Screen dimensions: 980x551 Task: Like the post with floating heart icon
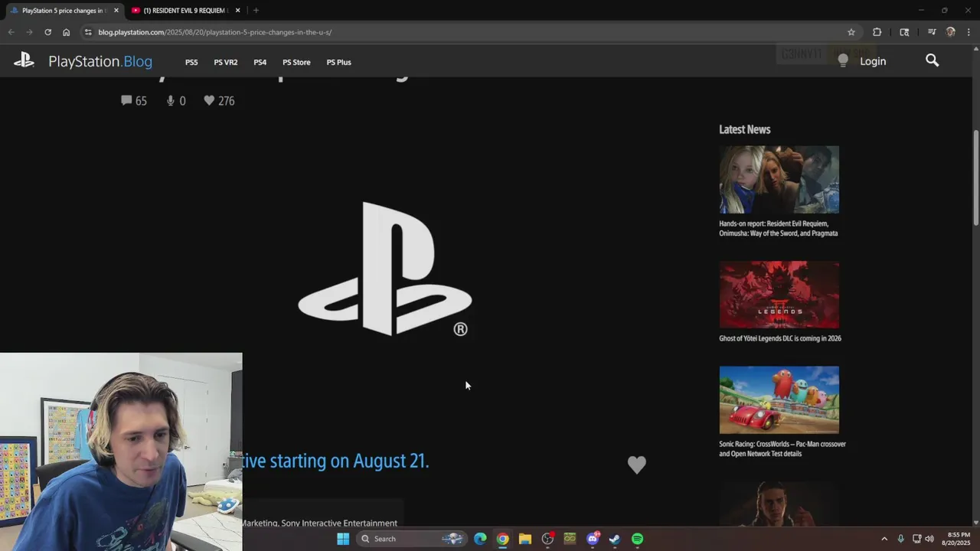[x=637, y=465]
